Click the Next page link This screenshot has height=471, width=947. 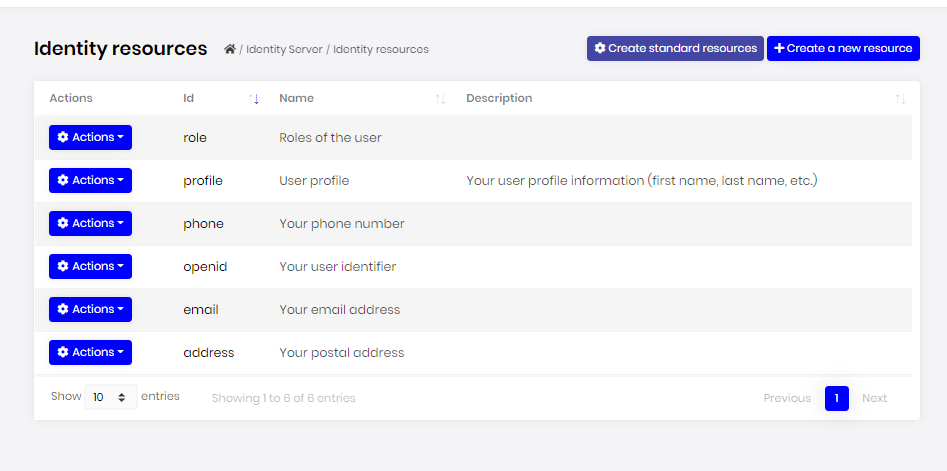tap(874, 398)
